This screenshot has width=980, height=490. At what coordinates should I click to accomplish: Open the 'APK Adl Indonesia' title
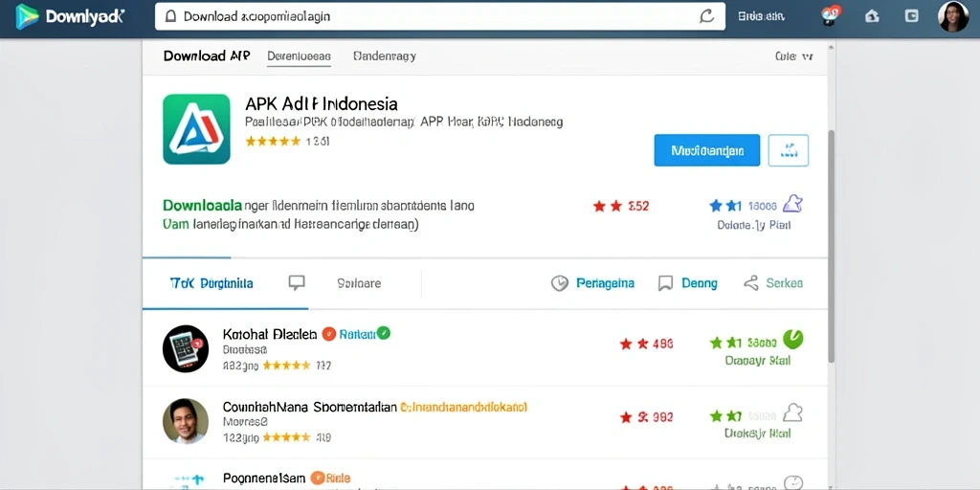pos(322,103)
